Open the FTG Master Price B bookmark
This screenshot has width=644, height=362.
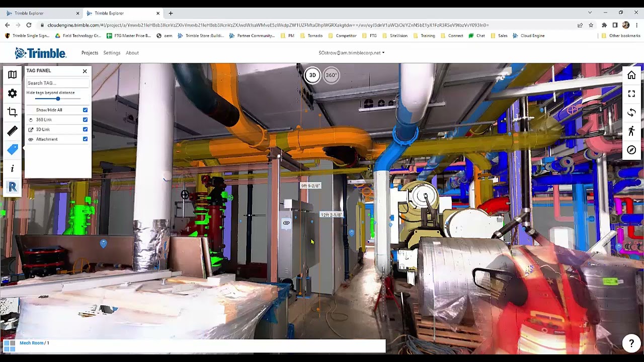pos(129,36)
